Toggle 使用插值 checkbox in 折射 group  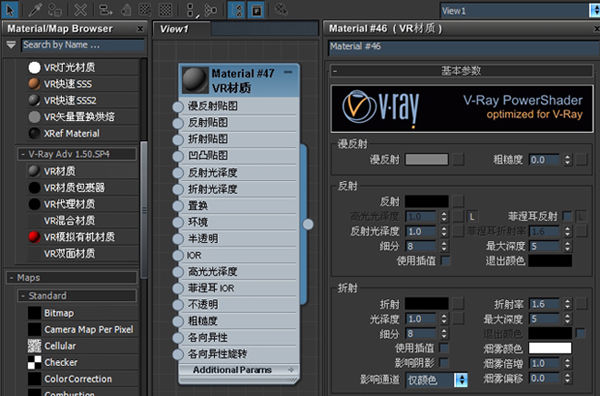[x=444, y=348]
